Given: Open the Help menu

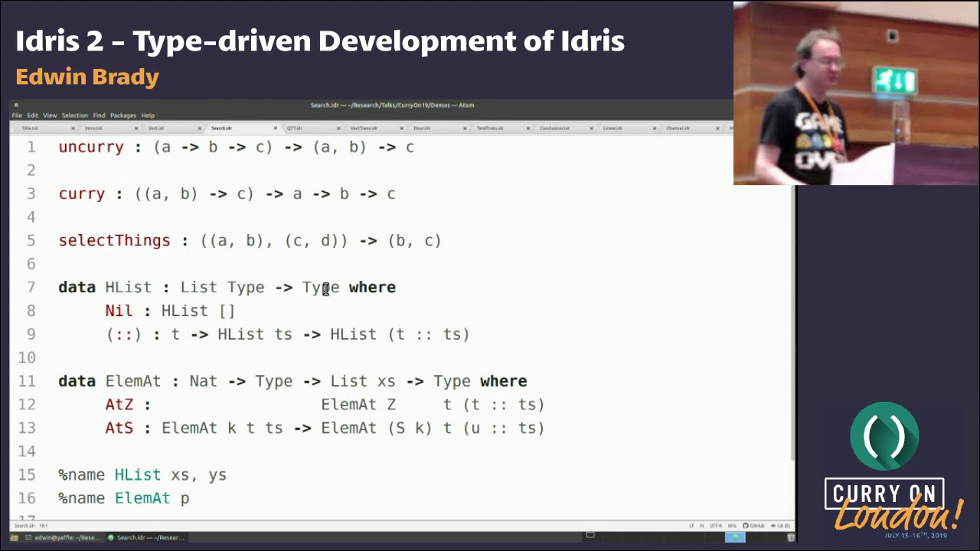Looking at the screenshot, I should [x=148, y=116].
